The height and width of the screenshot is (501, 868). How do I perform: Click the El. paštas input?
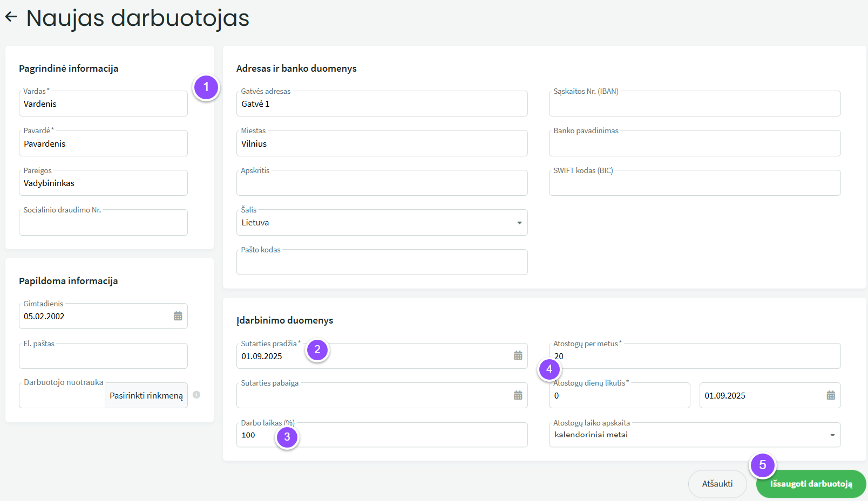[x=103, y=357]
